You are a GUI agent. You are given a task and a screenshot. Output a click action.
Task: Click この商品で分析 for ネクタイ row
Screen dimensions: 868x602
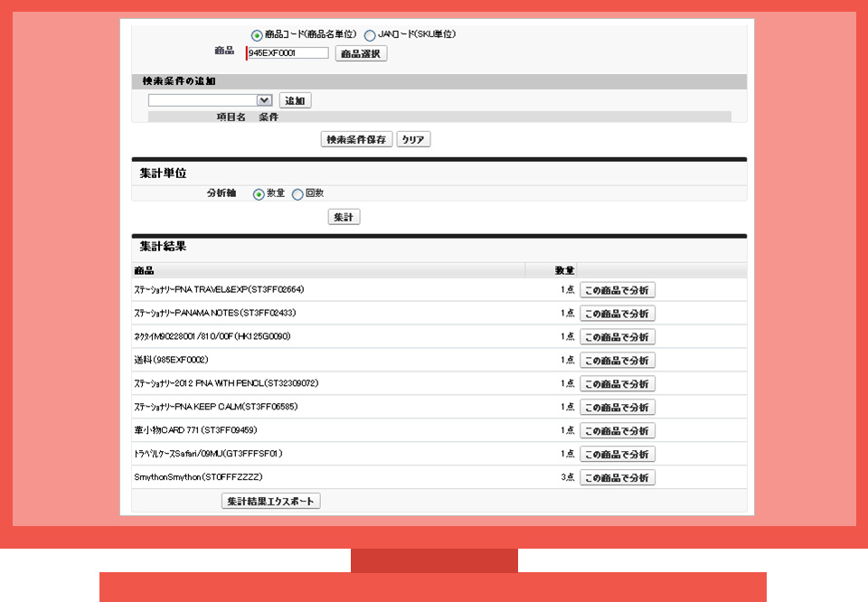pos(618,337)
